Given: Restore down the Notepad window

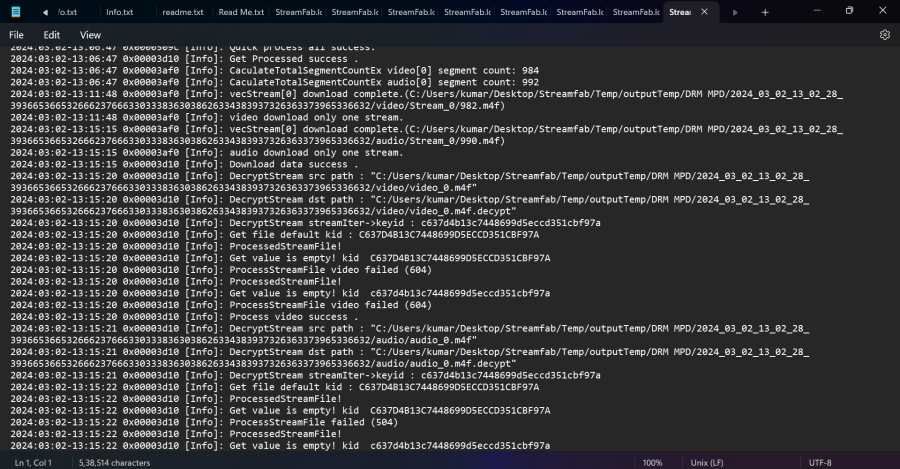Looking at the screenshot, I should pos(849,11).
